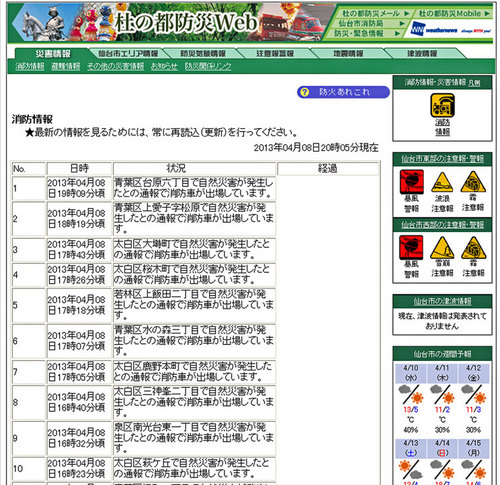500x485 pixels.
Task: Click the weather icon for 4/14 (日)
Action: [442, 469]
